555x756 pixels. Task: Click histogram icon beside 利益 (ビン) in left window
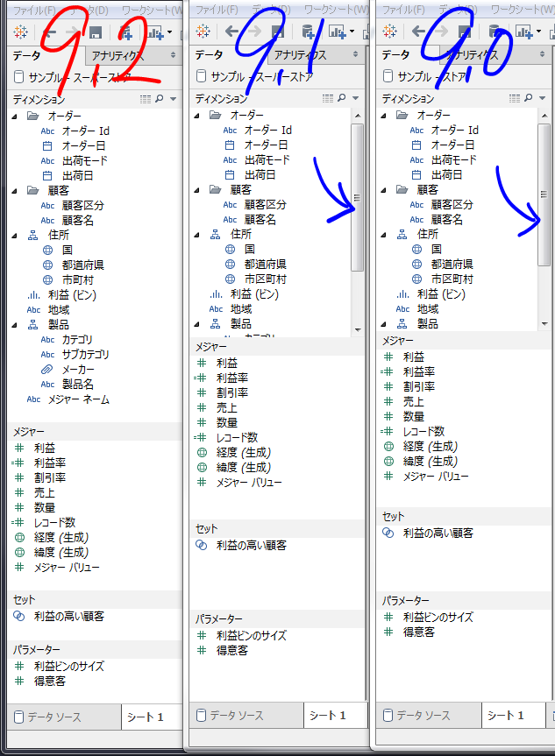click(34, 295)
